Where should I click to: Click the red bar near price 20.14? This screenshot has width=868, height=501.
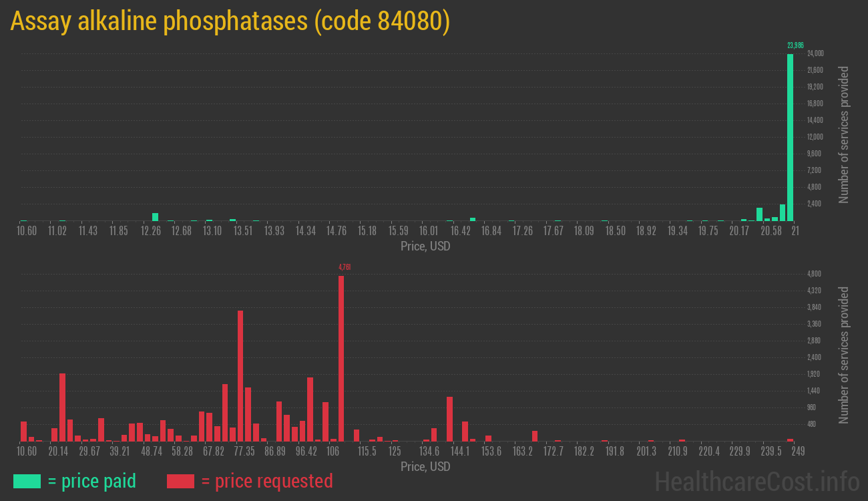click(61, 407)
